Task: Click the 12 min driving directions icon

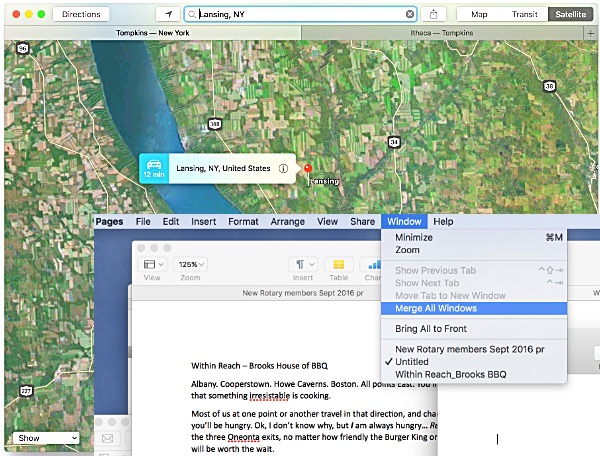Action: click(x=154, y=168)
